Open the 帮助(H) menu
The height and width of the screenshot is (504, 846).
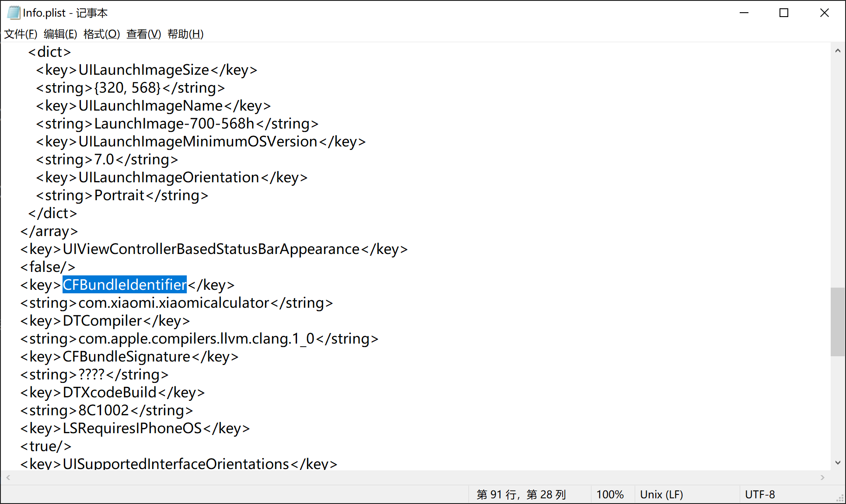tap(185, 34)
